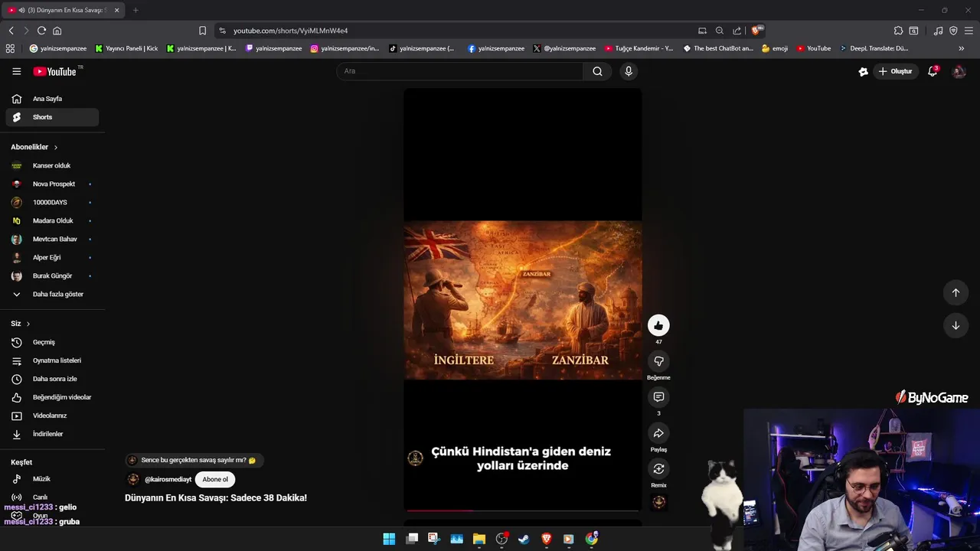The image size is (980, 551).
Task: Subscribe with the Abone ol button
Action: pos(215,479)
